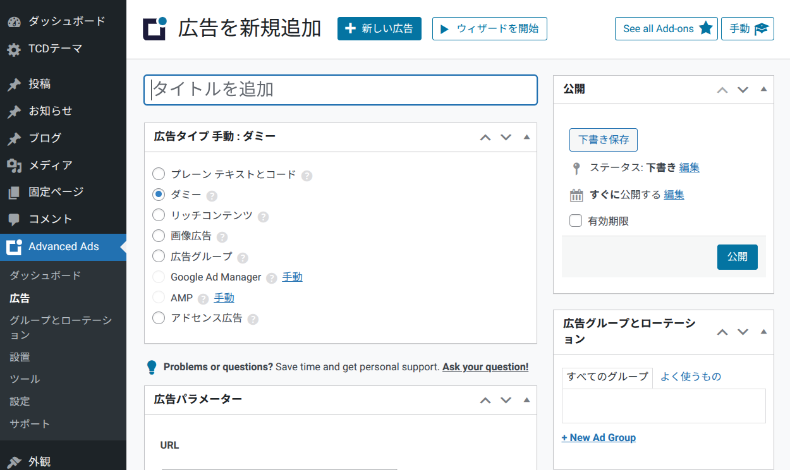Viewport: 790px width, 470px height.
Task: Click the Advanced Ads logo beside page title
Action: (x=155, y=29)
